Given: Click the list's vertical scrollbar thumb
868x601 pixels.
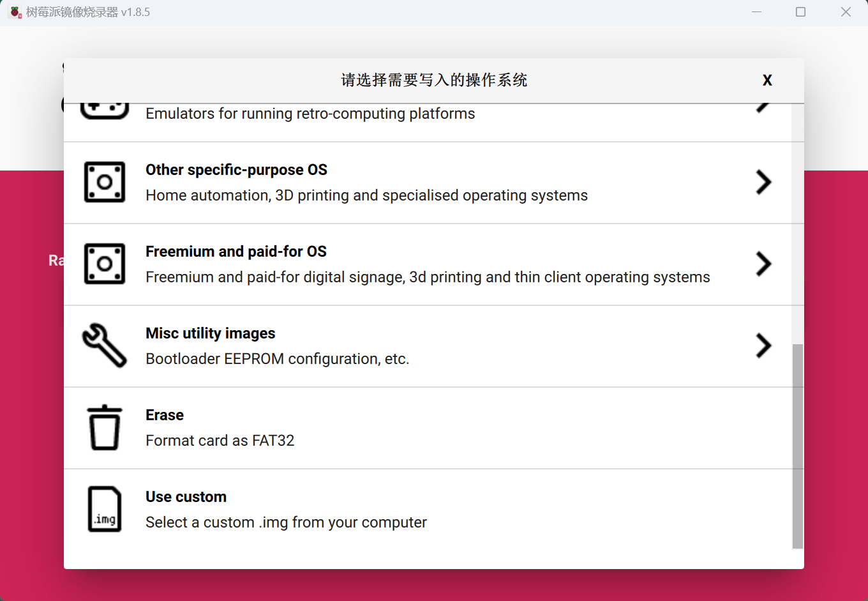Looking at the screenshot, I should click(x=797, y=446).
